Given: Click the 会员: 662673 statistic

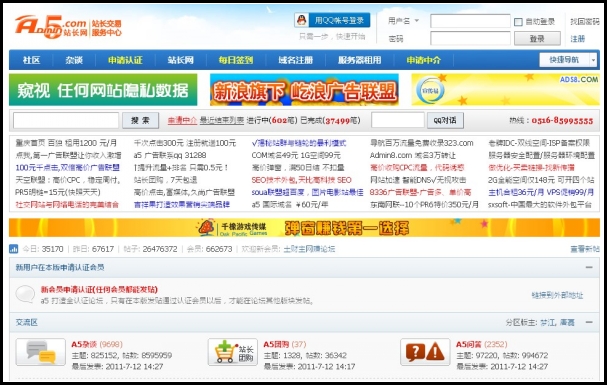Looking at the screenshot, I should click(x=209, y=249).
